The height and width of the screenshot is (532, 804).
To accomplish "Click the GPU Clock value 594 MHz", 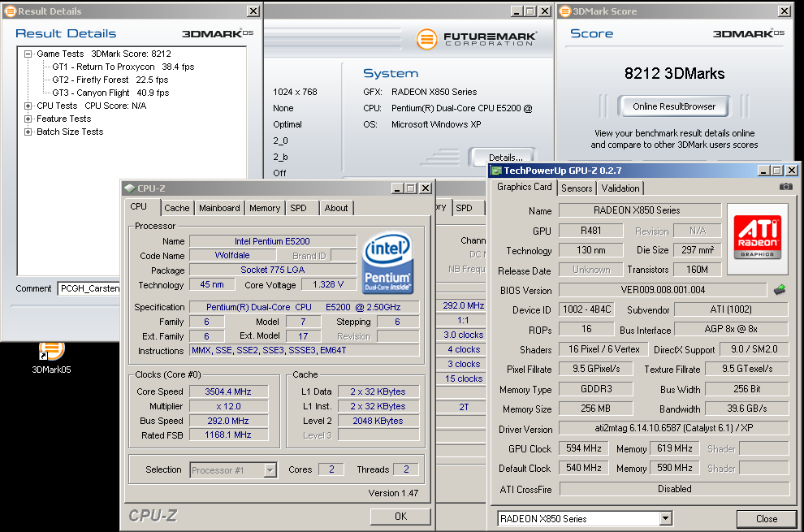I will click(x=584, y=448).
